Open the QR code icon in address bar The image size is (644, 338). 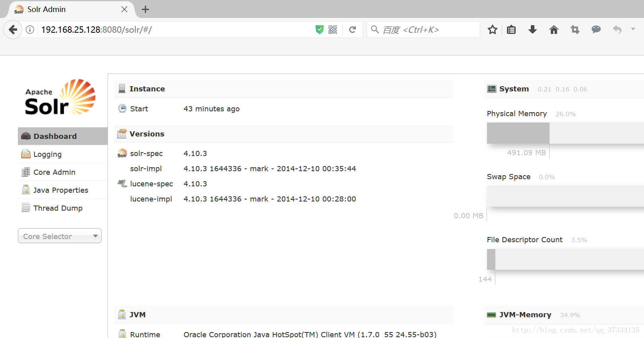(x=333, y=30)
